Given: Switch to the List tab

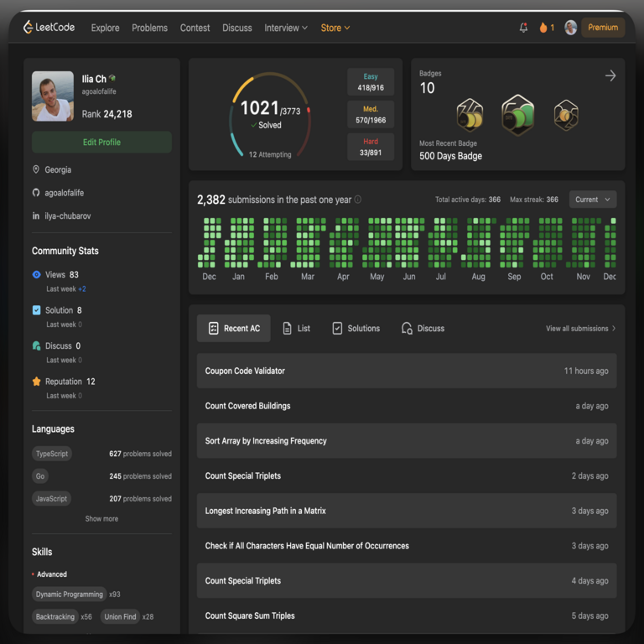Looking at the screenshot, I should point(296,329).
